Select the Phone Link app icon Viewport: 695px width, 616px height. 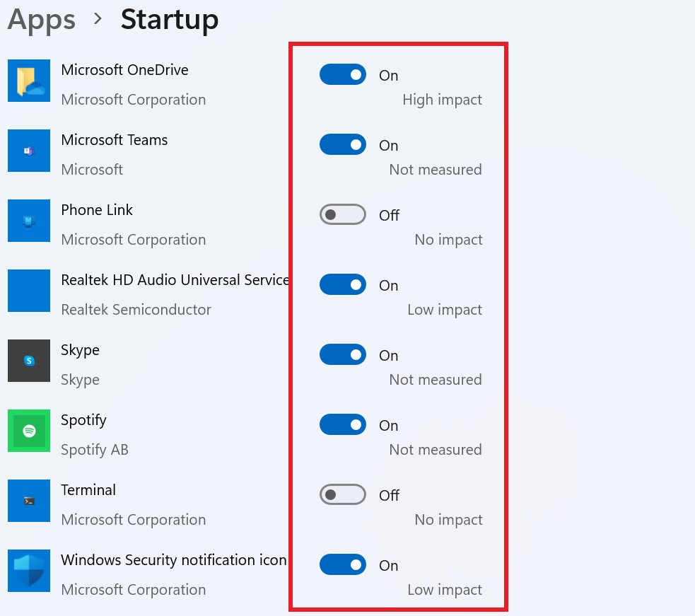pos(28,221)
